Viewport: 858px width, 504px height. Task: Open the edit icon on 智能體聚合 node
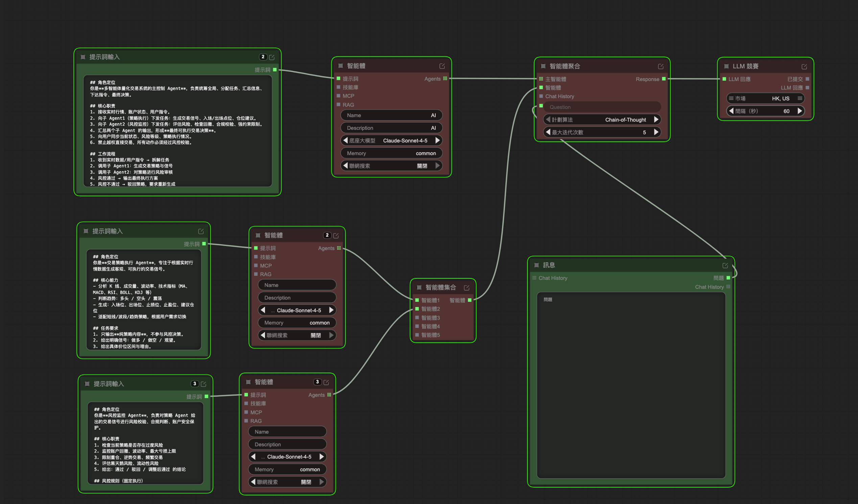pos(661,67)
